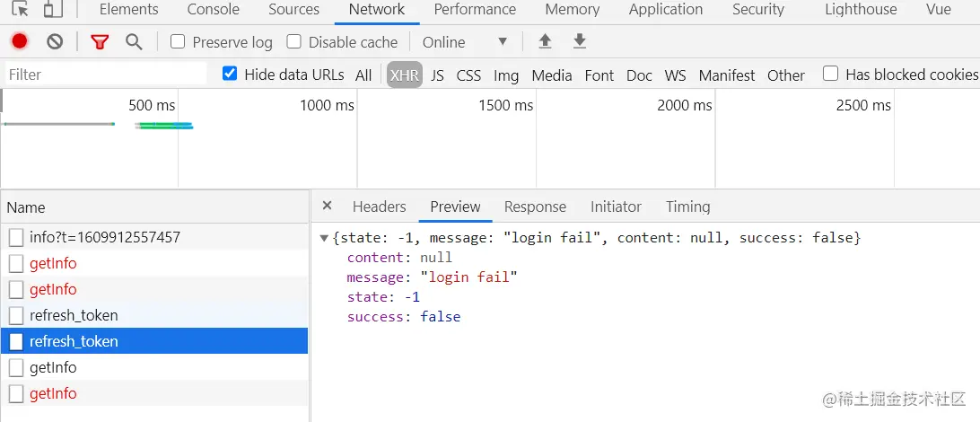Select the WS filter button

675,75
